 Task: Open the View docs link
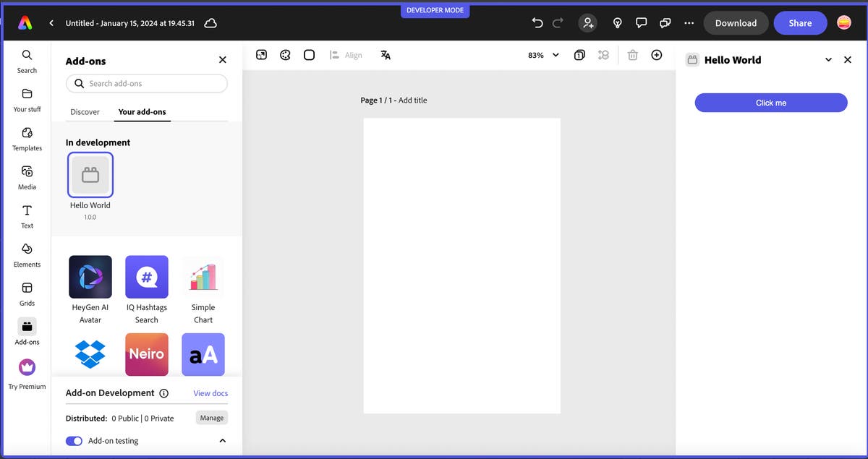210,393
